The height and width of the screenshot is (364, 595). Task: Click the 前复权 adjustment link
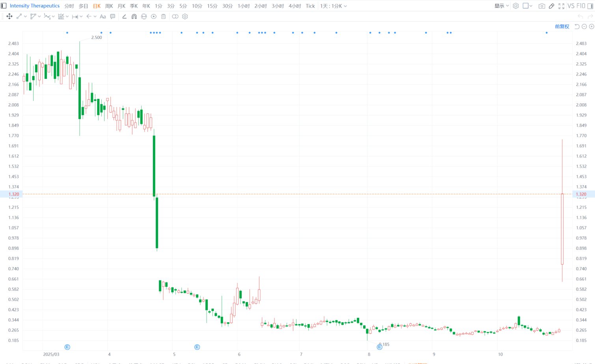562,26
